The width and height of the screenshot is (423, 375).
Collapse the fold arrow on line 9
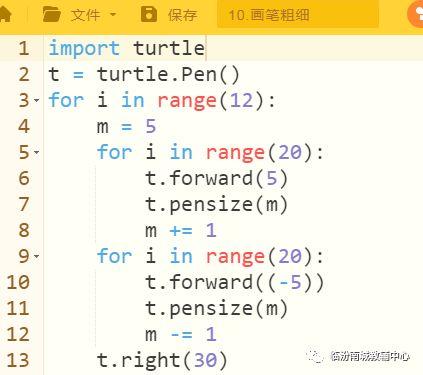37,256
